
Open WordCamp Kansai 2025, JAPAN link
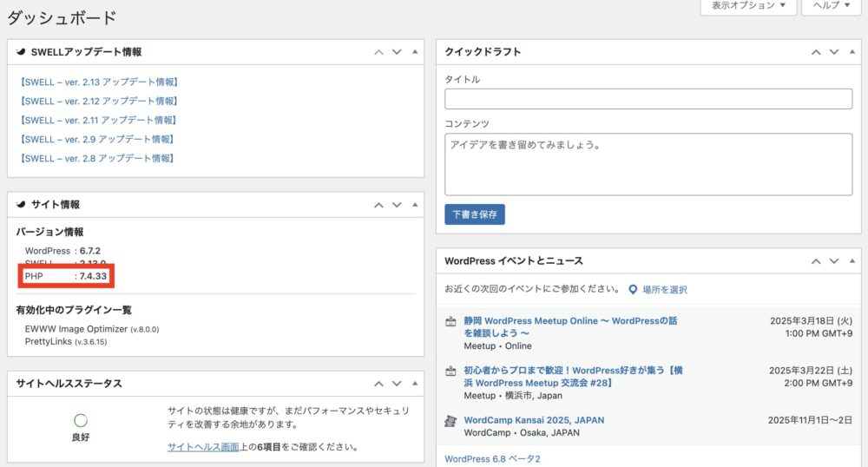click(x=534, y=420)
